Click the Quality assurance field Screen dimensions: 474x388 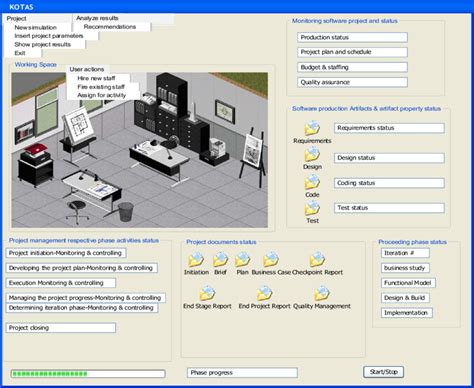coord(352,82)
